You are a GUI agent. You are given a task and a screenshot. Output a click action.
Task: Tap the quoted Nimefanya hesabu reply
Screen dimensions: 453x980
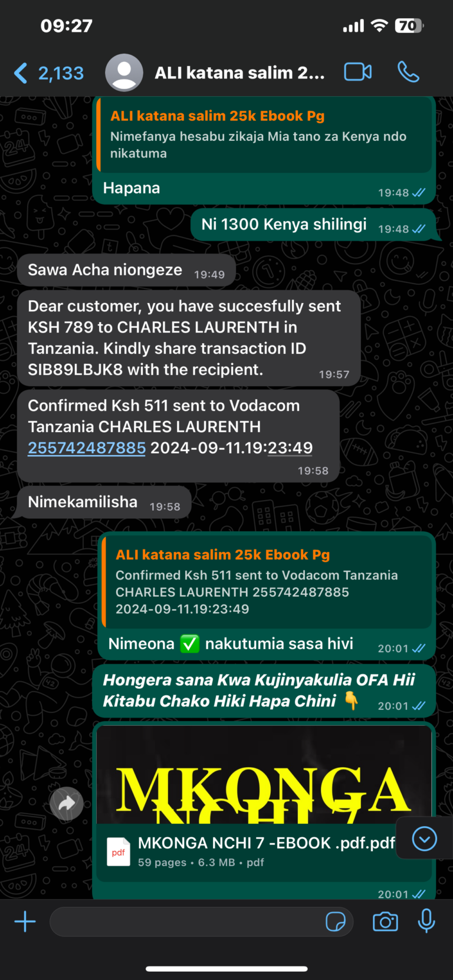265,134
